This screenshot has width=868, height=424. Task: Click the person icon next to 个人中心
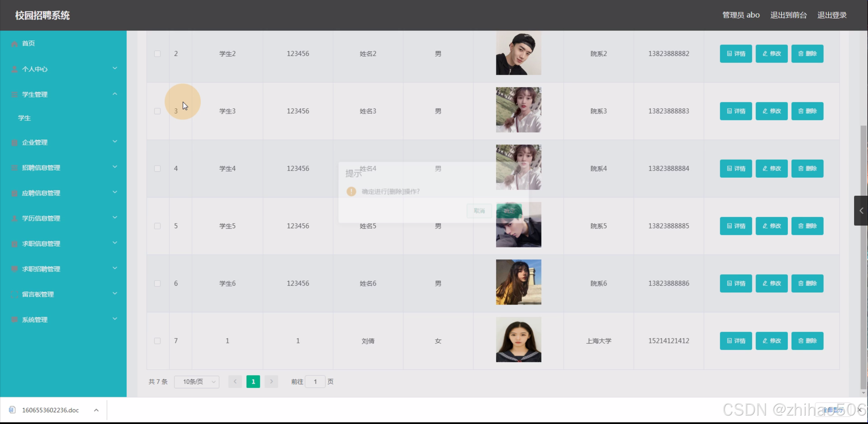tap(14, 69)
